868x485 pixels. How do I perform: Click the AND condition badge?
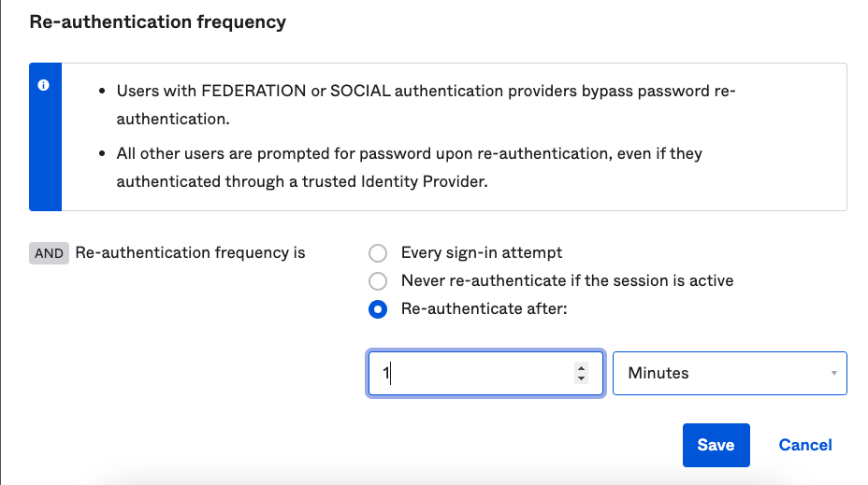[49, 253]
